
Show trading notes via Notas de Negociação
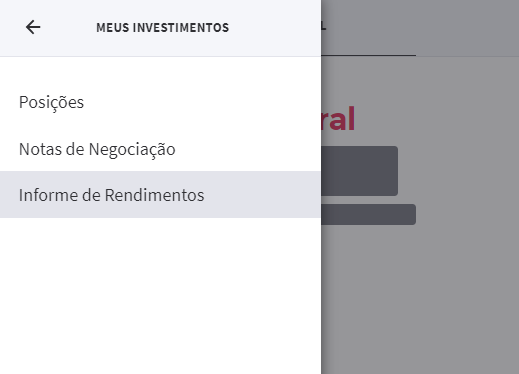pos(97,149)
